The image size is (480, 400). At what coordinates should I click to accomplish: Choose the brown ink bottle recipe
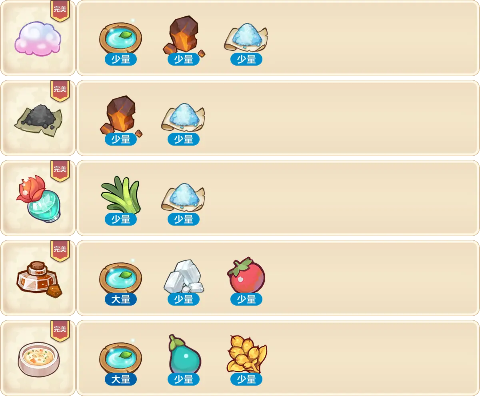(x=39, y=279)
